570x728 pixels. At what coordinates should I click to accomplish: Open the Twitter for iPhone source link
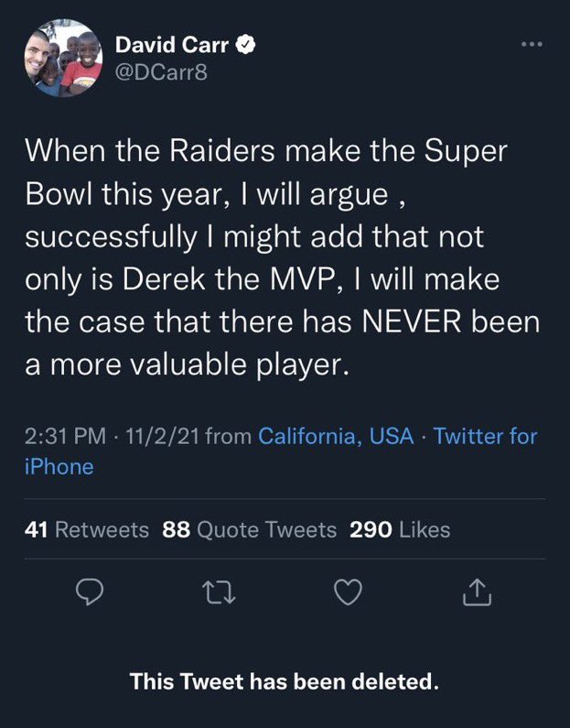click(485, 437)
